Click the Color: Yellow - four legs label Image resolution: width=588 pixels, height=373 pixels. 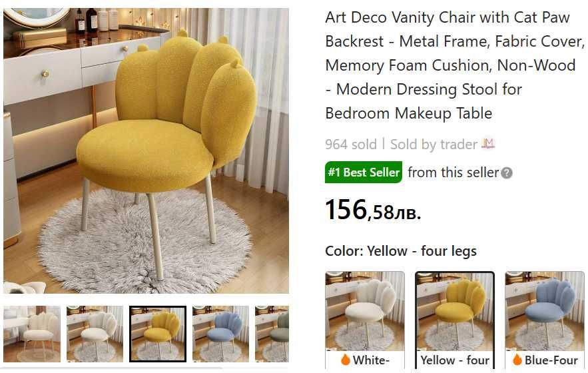point(401,250)
